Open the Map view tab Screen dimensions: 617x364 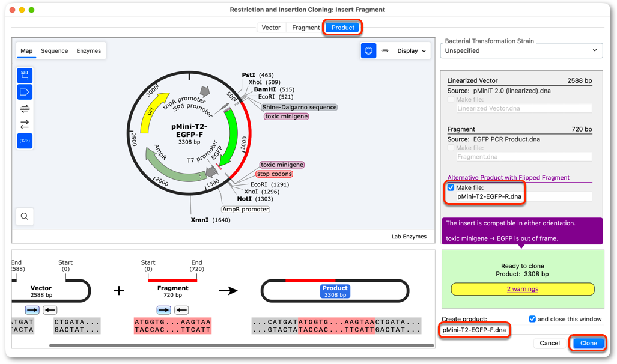pos(26,51)
